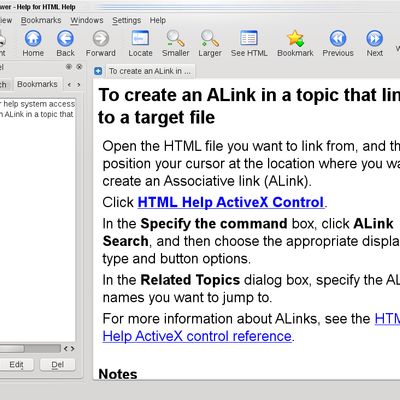Undock the side panel

(x=69, y=67)
